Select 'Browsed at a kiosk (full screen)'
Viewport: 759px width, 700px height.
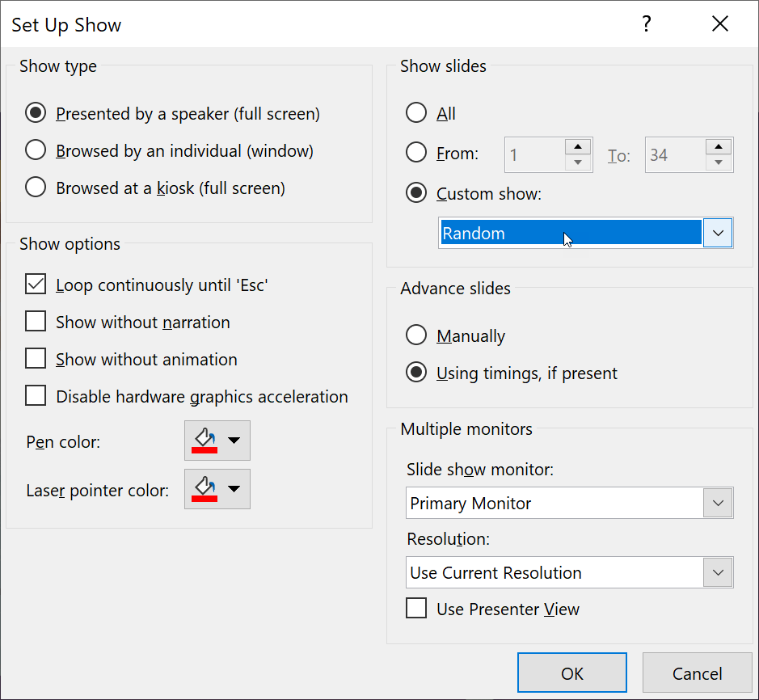(36, 188)
